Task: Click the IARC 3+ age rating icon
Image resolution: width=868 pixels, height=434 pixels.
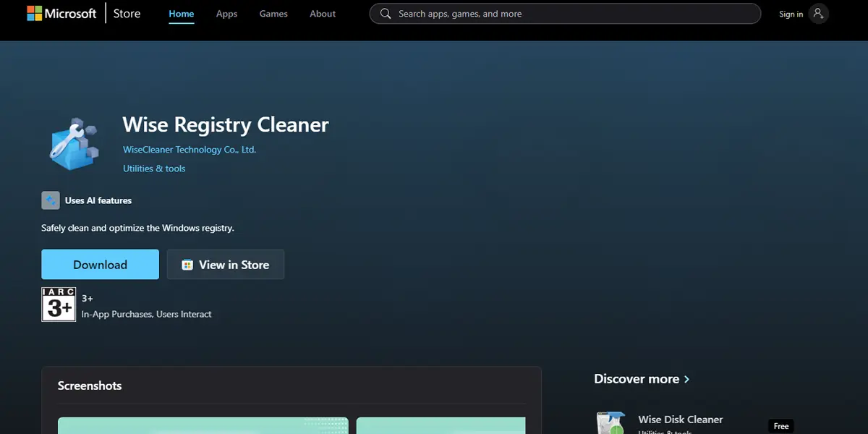Action: (x=58, y=304)
